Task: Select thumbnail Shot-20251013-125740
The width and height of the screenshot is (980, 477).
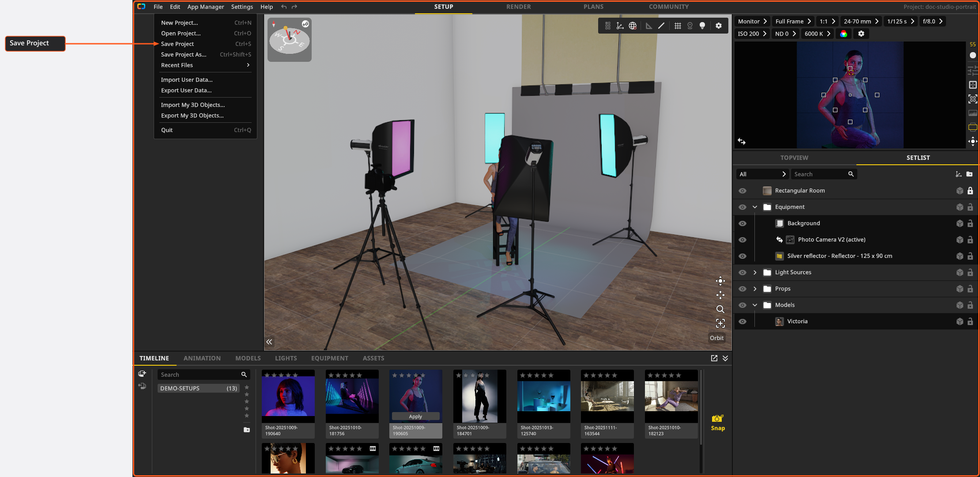Action: click(543, 404)
